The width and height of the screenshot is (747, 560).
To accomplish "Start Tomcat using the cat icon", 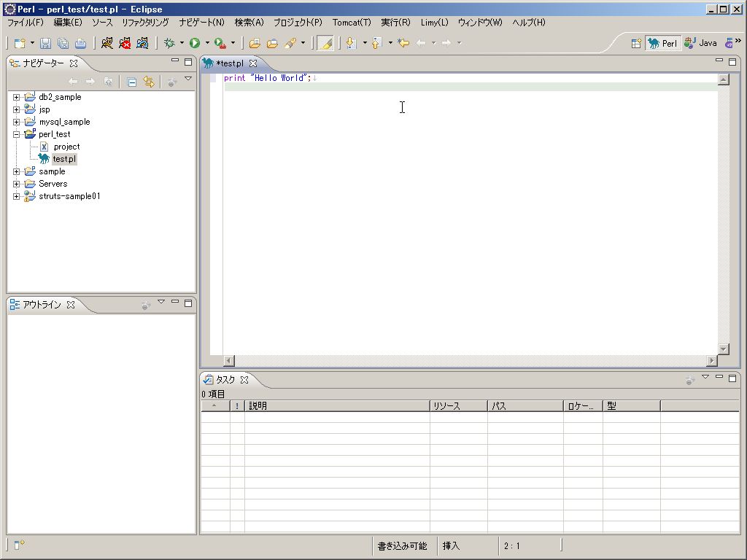I will pos(107,43).
